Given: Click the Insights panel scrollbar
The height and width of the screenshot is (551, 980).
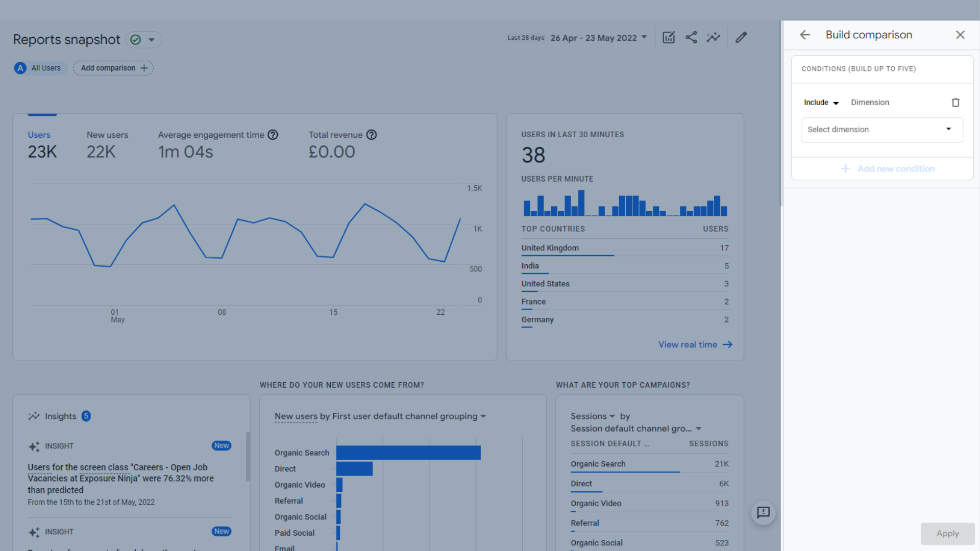Looking at the screenshot, I should 248,457.
